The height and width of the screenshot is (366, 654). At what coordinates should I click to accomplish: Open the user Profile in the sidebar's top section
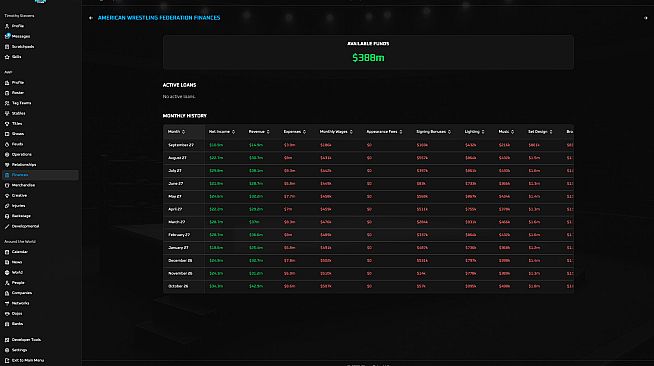pyautogui.click(x=14, y=26)
